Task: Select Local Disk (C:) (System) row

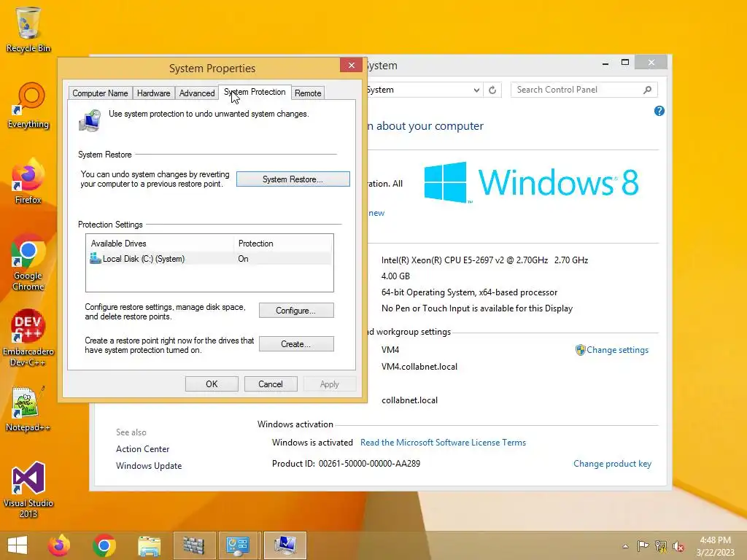Action: point(209,259)
